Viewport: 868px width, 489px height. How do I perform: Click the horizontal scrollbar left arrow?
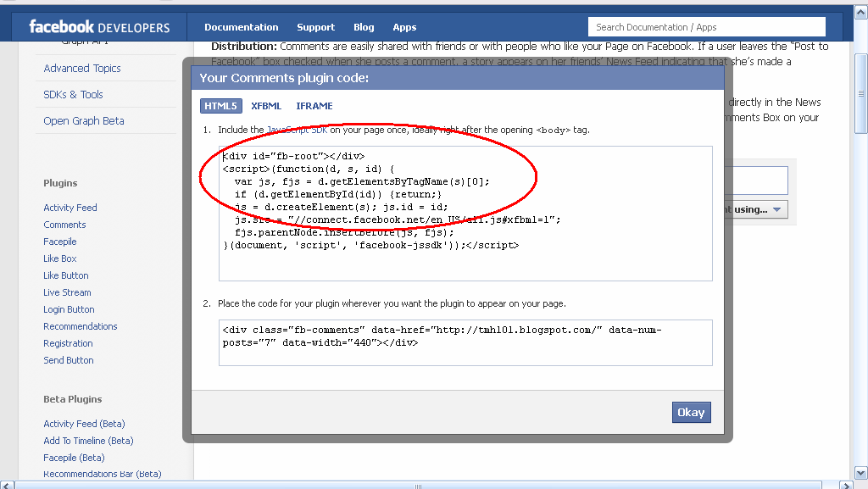coord(7,485)
